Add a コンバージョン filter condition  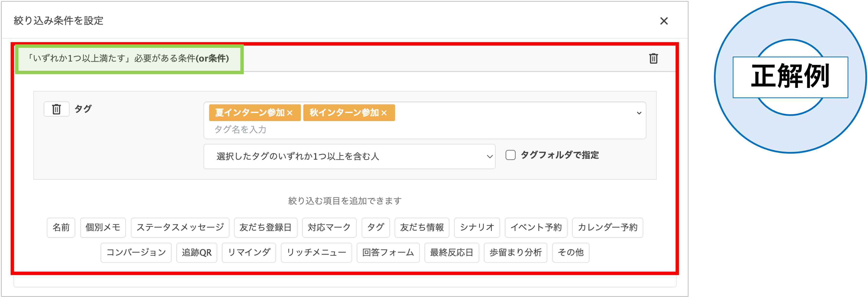(136, 252)
